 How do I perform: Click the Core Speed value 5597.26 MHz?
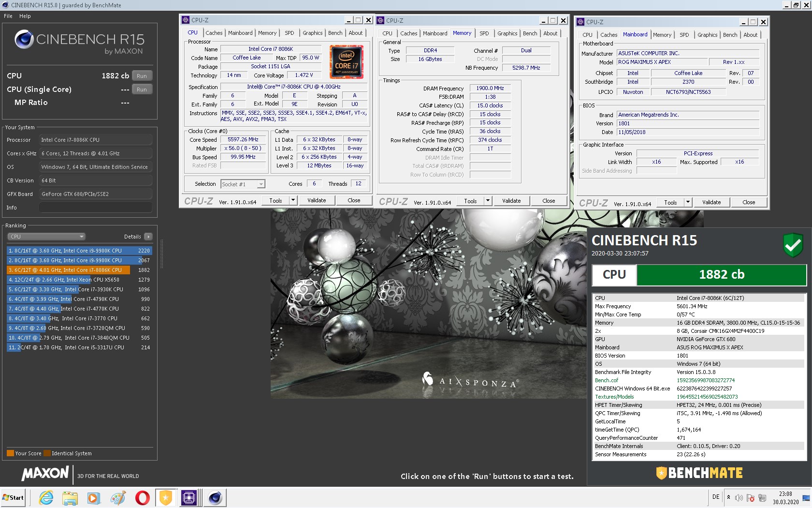point(243,139)
